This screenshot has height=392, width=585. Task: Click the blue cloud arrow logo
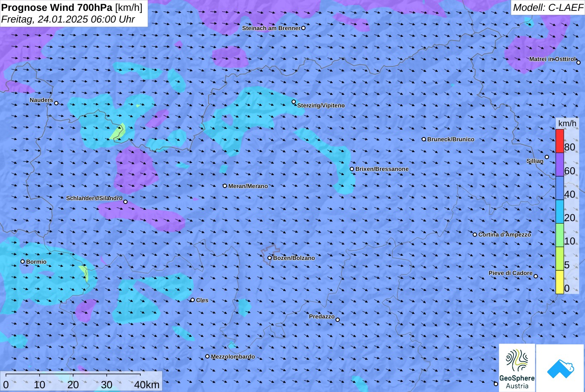point(560,368)
